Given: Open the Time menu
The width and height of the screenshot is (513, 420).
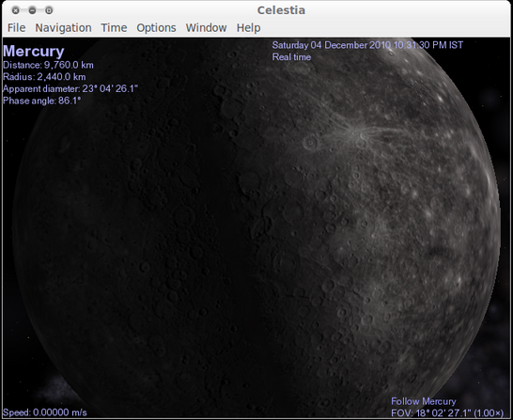Looking at the screenshot, I should pos(114,28).
